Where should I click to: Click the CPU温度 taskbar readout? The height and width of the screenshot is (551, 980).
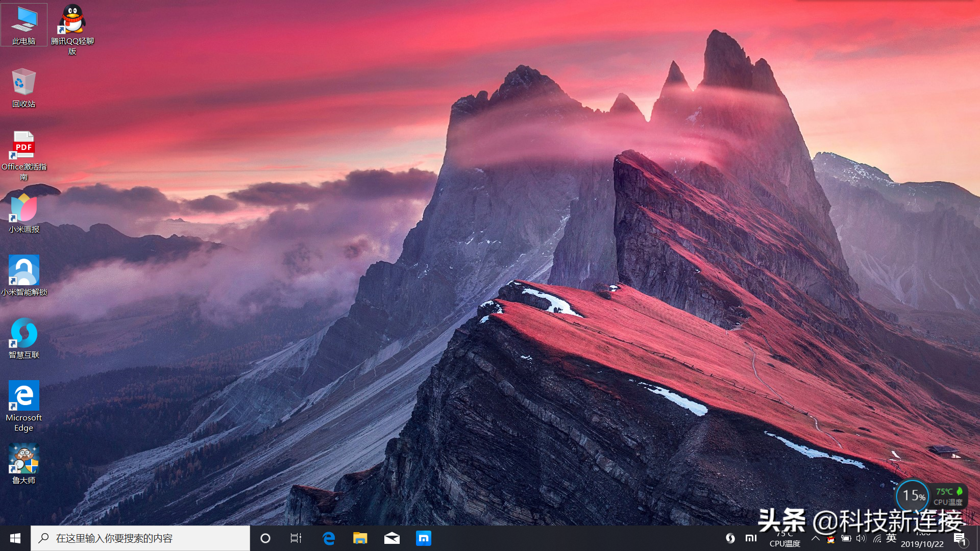(x=785, y=539)
